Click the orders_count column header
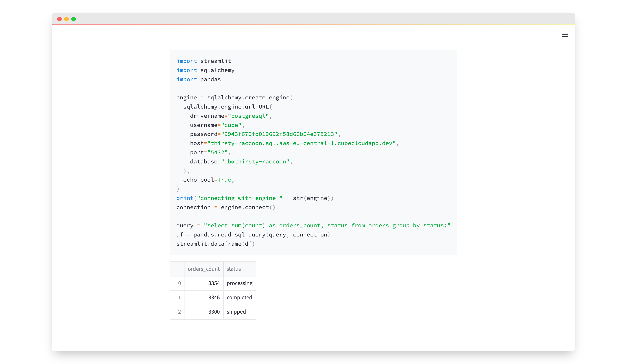This screenshot has width=627, height=364. (203, 269)
